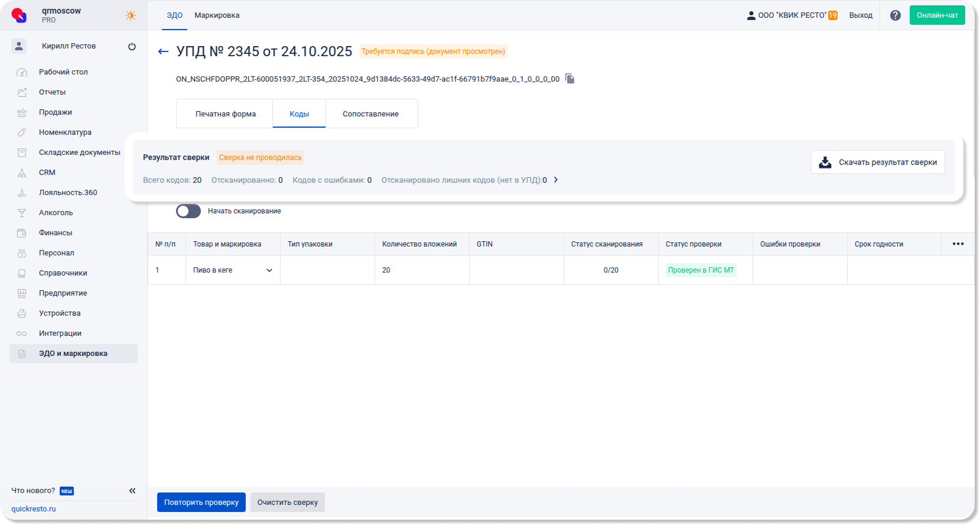Copy the document file name with copy icon
This screenshot has height=525, width=980.
tap(569, 79)
